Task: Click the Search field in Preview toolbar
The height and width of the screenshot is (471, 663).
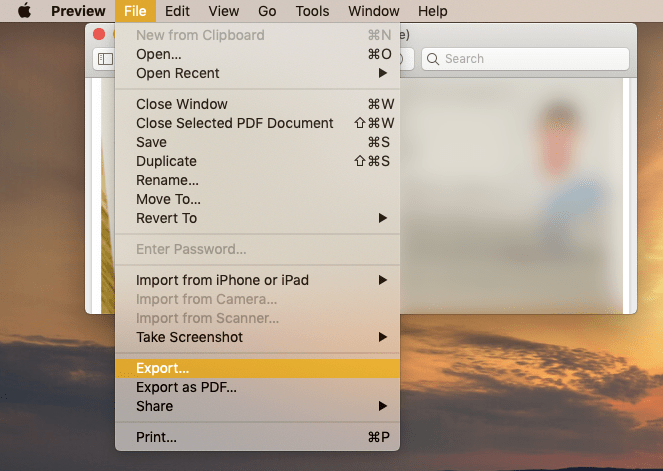Action: (525, 59)
